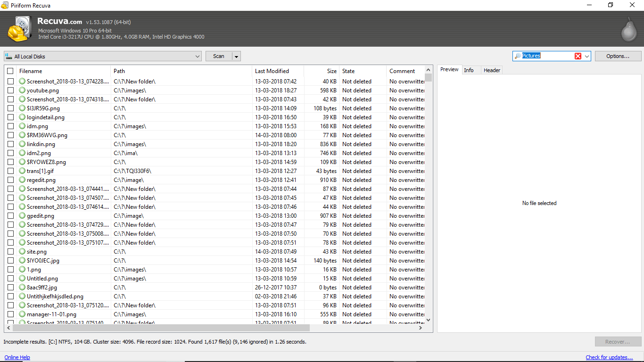Viewport: 644px width, 362px height.
Task: Click the Piriform pear logo
Action: 628,30
